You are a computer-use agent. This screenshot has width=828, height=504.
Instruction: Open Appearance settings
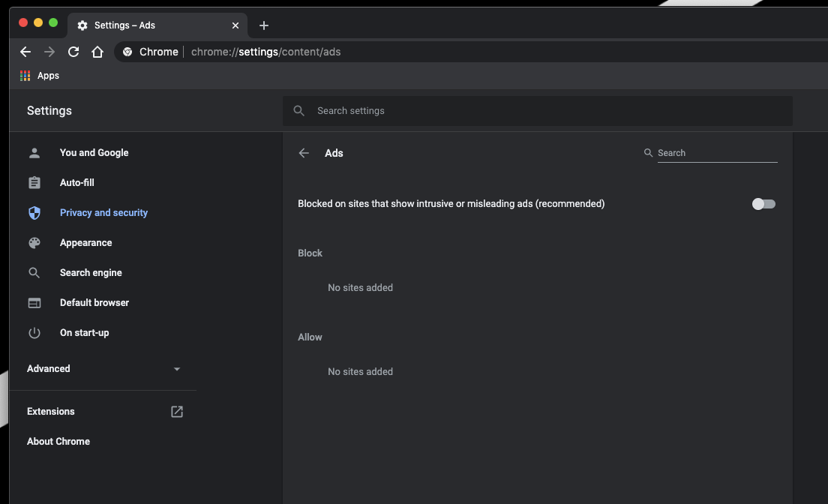click(x=85, y=243)
